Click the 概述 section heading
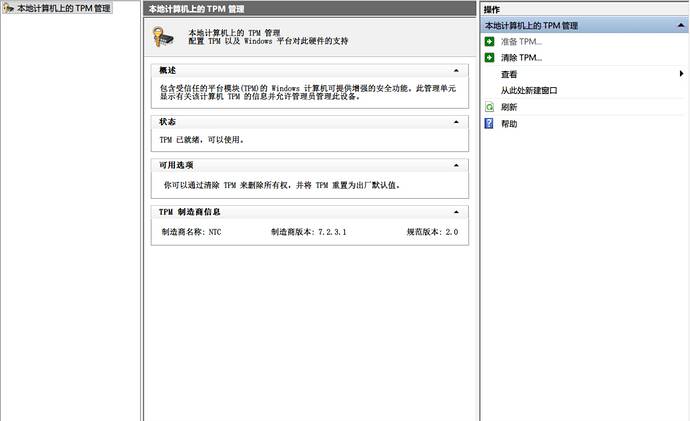 pos(168,70)
